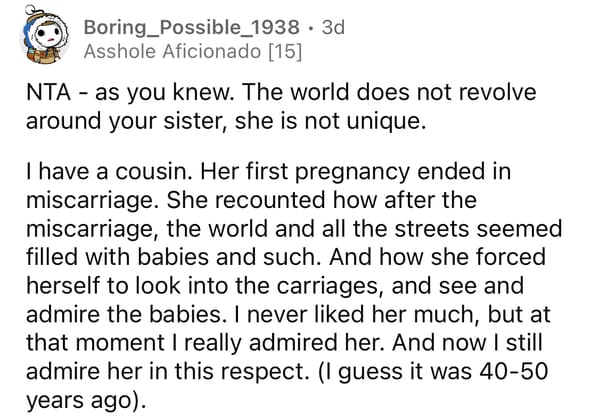The width and height of the screenshot is (599, 417).
Task: Select the Asshole Aficionado flair text
Action: click(x=172, y=52)
